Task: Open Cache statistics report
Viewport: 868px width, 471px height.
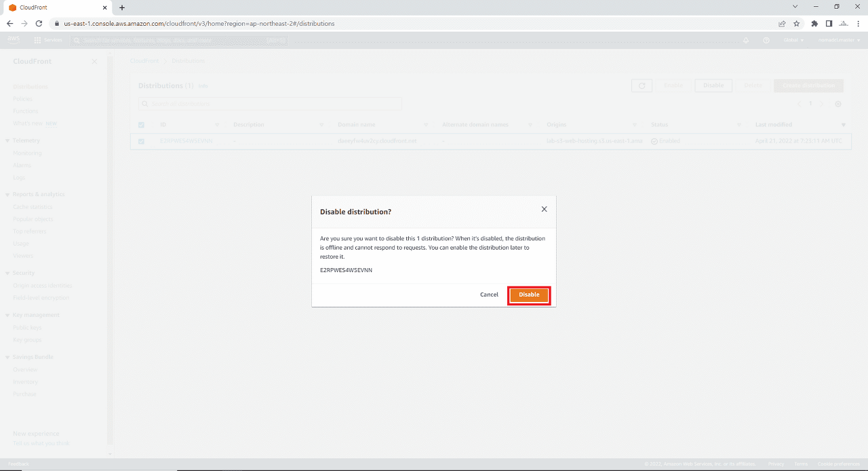Action: pos(33,207)
